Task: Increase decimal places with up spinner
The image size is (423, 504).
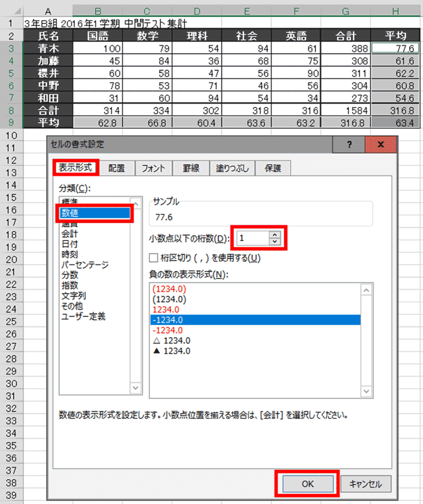Action: tap(274, 235)
